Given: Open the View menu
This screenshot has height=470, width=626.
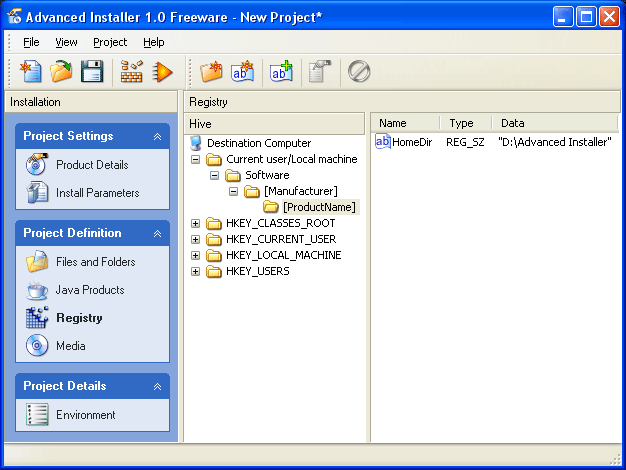Looking at the screenshot, I should [66, 42].
